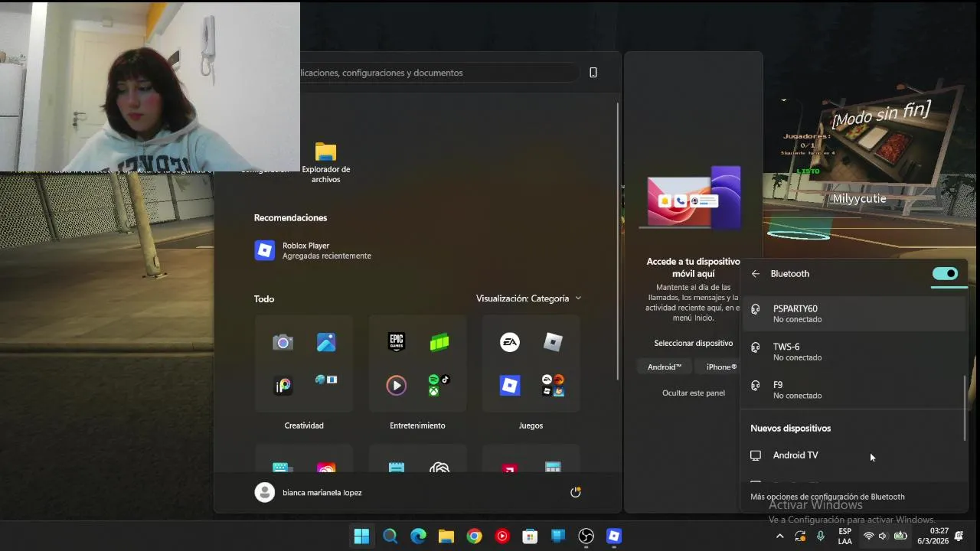Screen dimensions: 980x551
Task: Open the Photos app in Creatividad
Action: pos(326,342)
